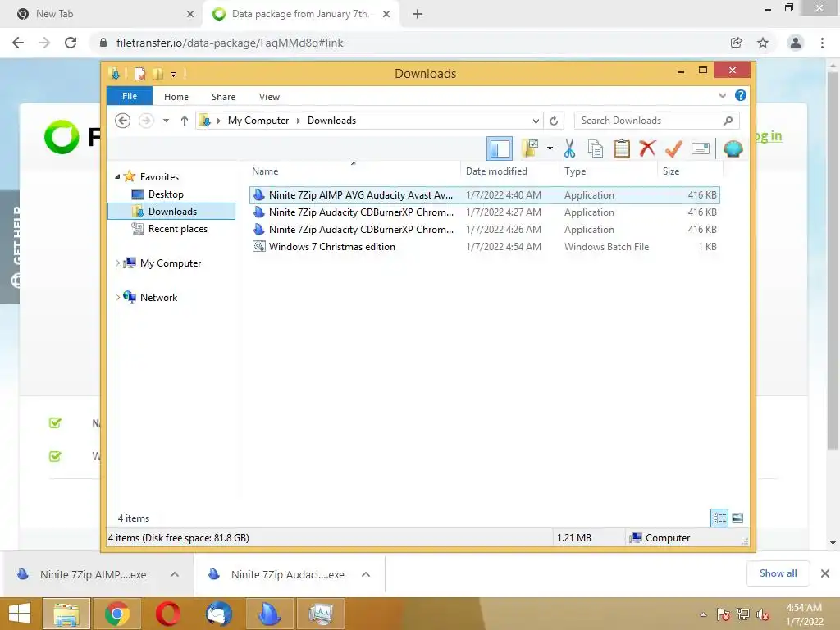Open the Chrome three-dot menu
The image size is (840, 630).
point(822,43)
